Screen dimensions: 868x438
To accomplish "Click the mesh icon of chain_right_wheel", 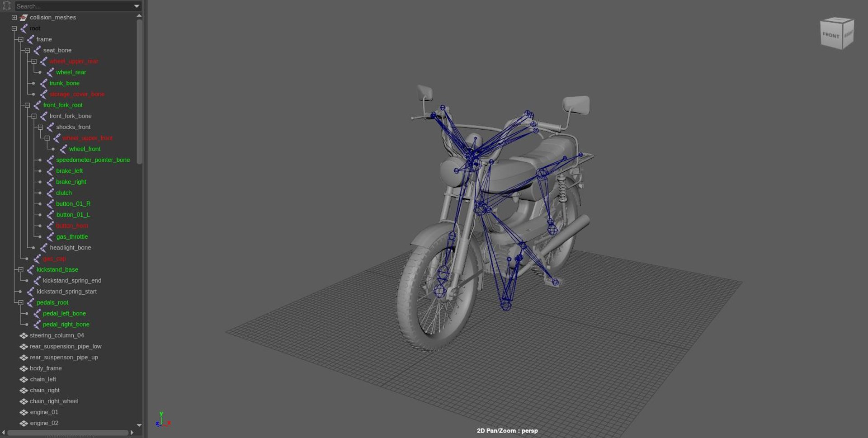I will pos(24,401).
